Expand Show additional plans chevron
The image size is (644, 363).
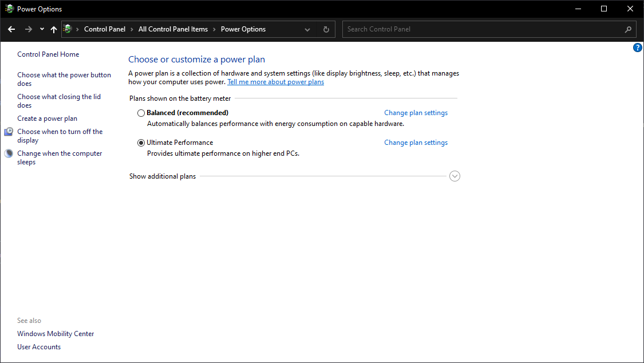pos(455,176)
